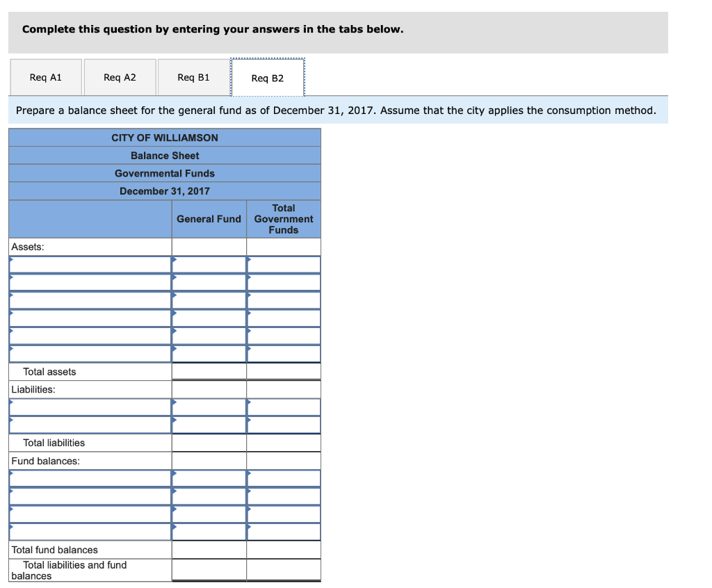Image resolution: width=712 pixels, height=588 pixels.
Task: Click the General Fund cell for Total liabilities
Action: 209,443
